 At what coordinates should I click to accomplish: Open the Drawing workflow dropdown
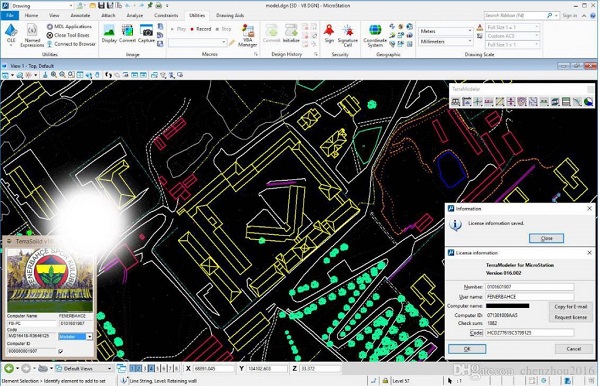click(71, 6)
